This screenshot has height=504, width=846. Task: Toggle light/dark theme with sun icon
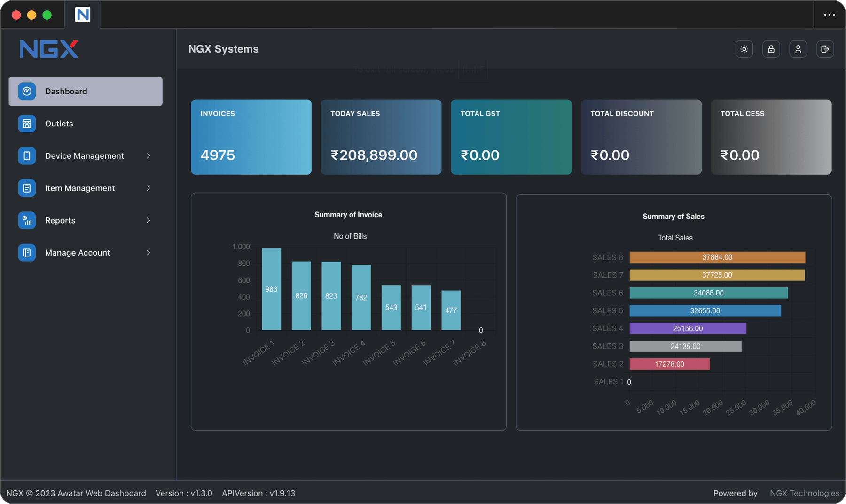(x=744, y=49)
